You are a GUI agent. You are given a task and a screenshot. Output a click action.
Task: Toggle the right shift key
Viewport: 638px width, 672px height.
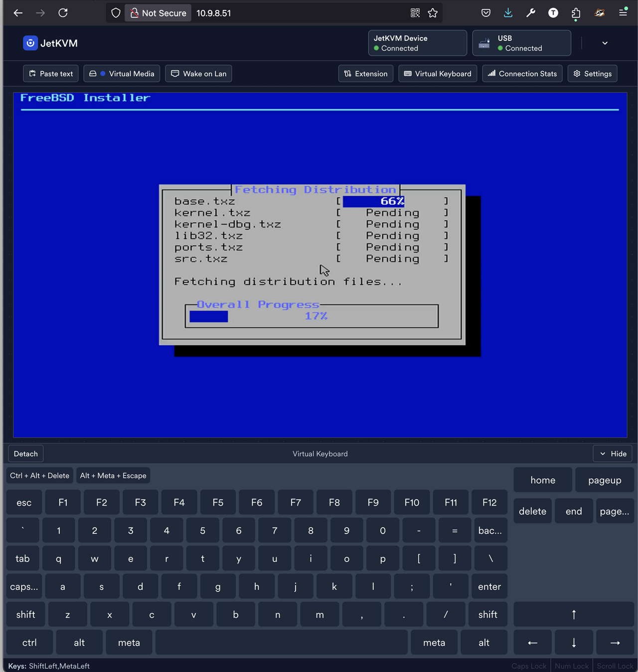(488, 615)
